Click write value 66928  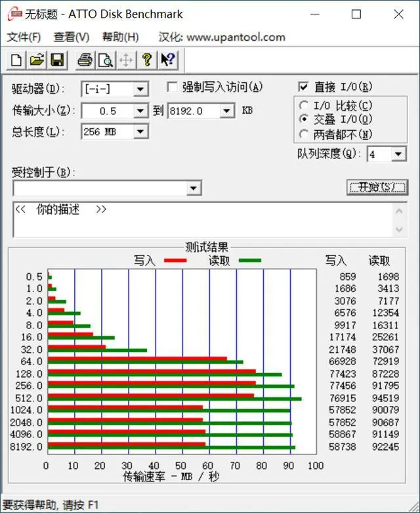pyautogui.click(x=342, y=361)
